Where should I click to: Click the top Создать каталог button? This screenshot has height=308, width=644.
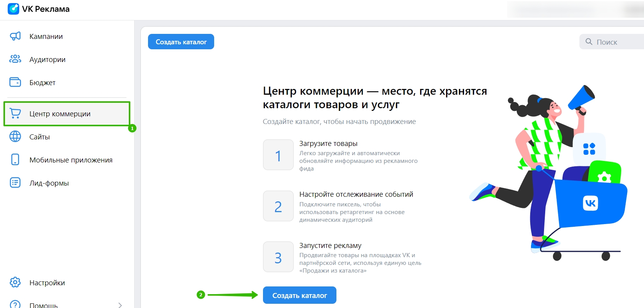tap(181, 42)
